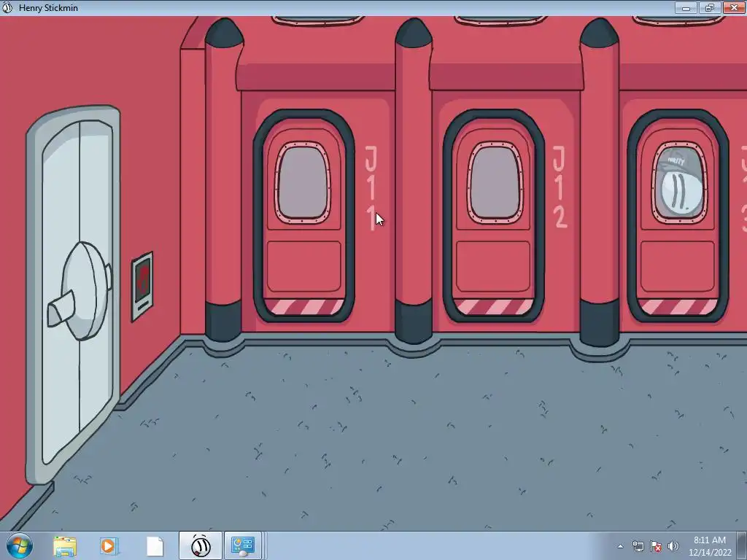Viewport: 747px width, 560px height.
Task: Open the clock showing 8:11 AM
Action: [x=709, y=546]
